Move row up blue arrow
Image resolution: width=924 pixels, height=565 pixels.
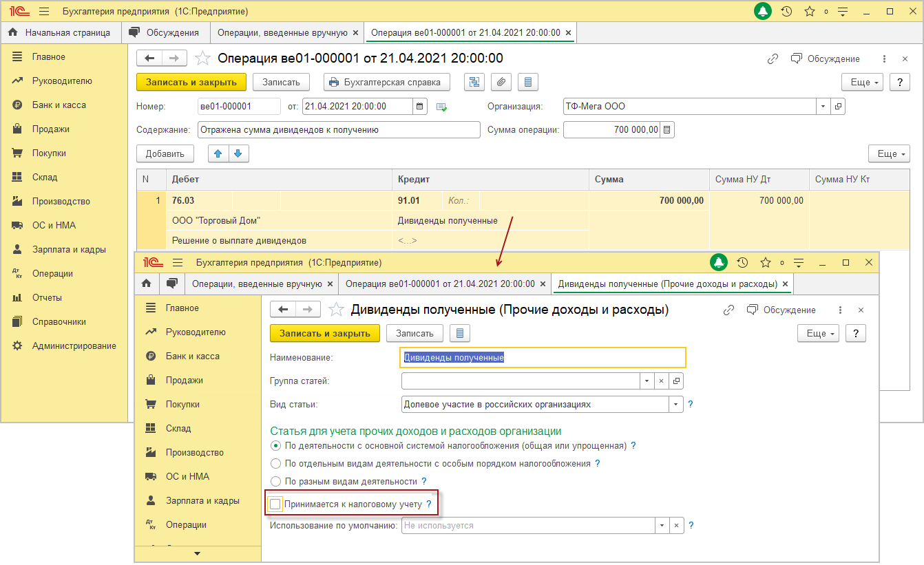218,153
